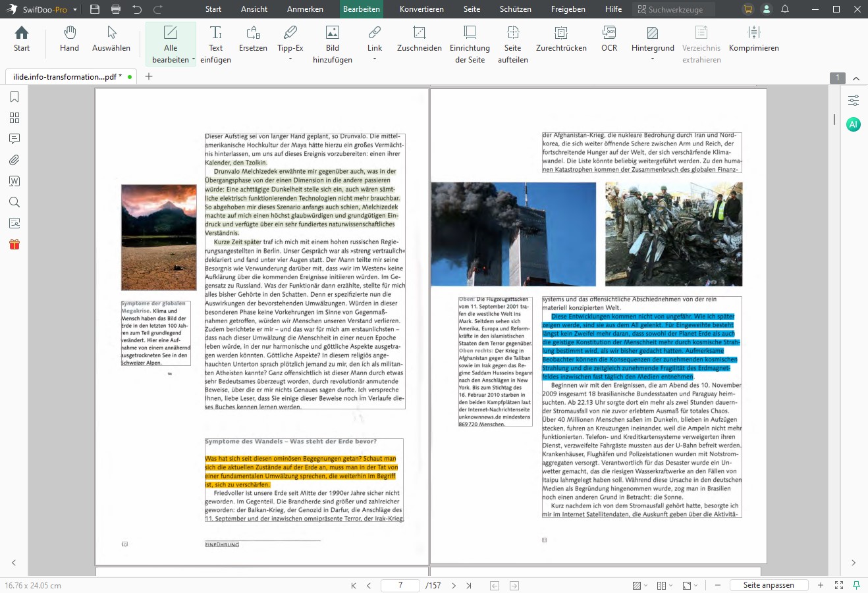Click the Seite anpassen zoom button
The width and height of the screenshot is (868, 593).
pyautogui.click(x=769, y=585)
